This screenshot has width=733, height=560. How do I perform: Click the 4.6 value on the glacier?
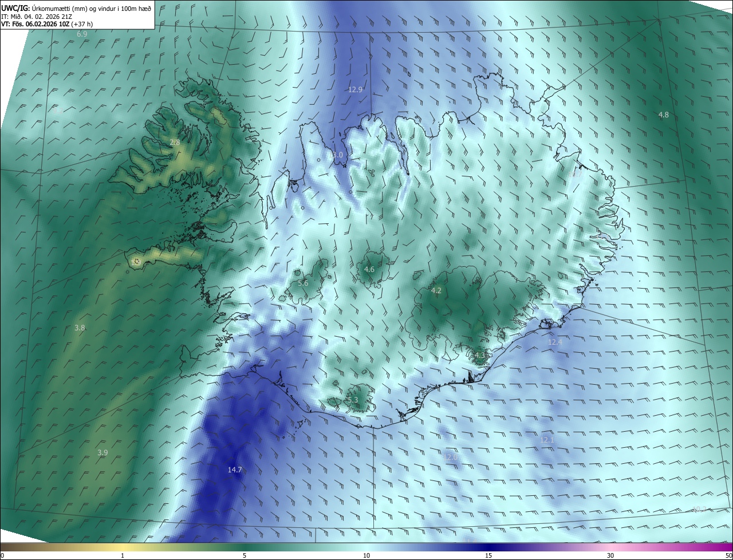click(369, 269)
